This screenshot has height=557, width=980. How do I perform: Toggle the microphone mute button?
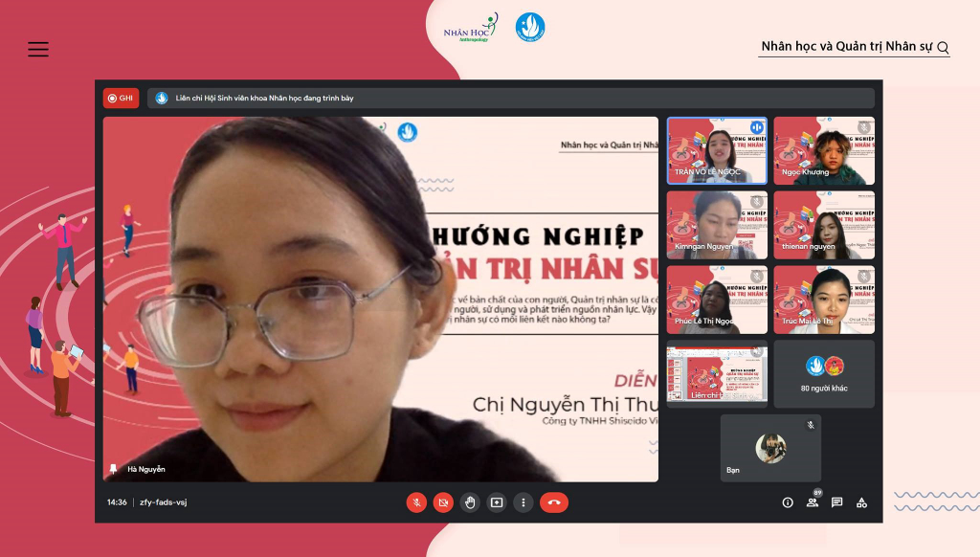(416, 502)
